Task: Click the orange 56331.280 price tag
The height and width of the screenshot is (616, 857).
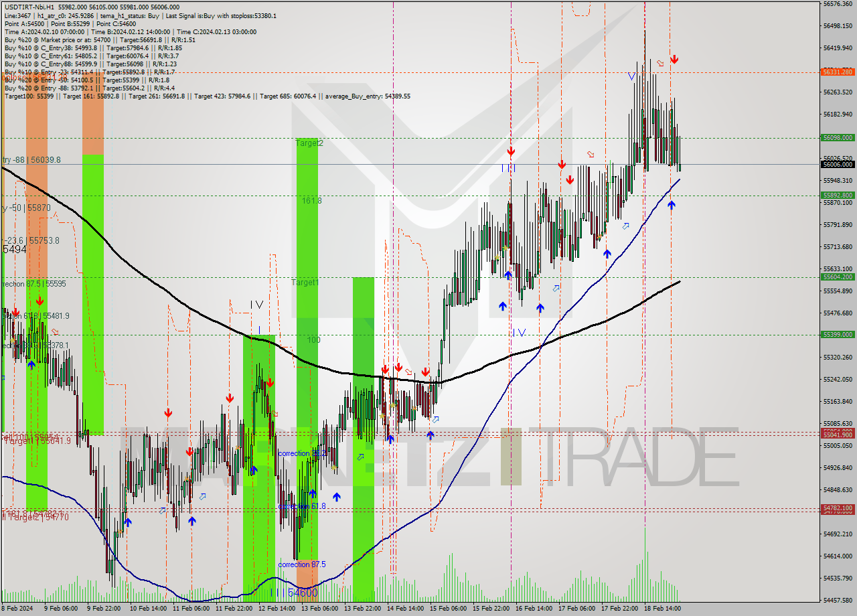Action: point(838,72)
